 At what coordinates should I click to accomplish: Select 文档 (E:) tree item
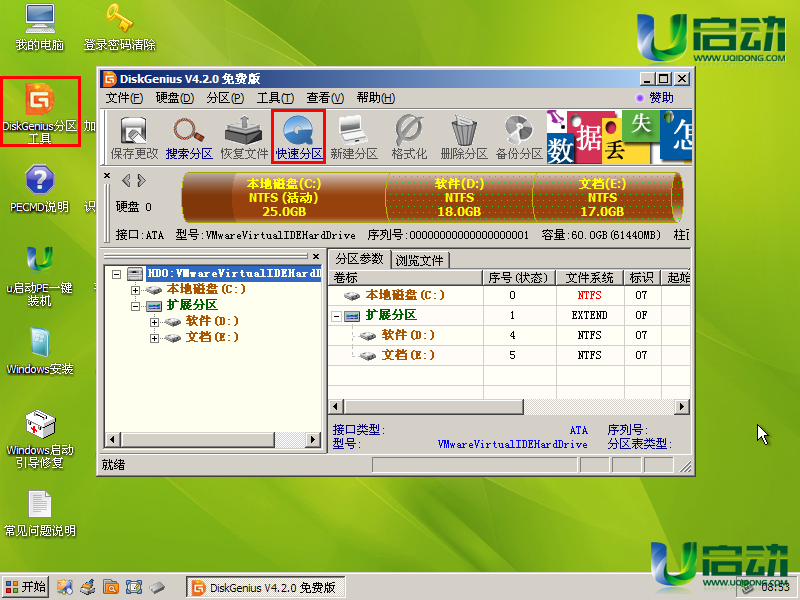click(212, 337)
